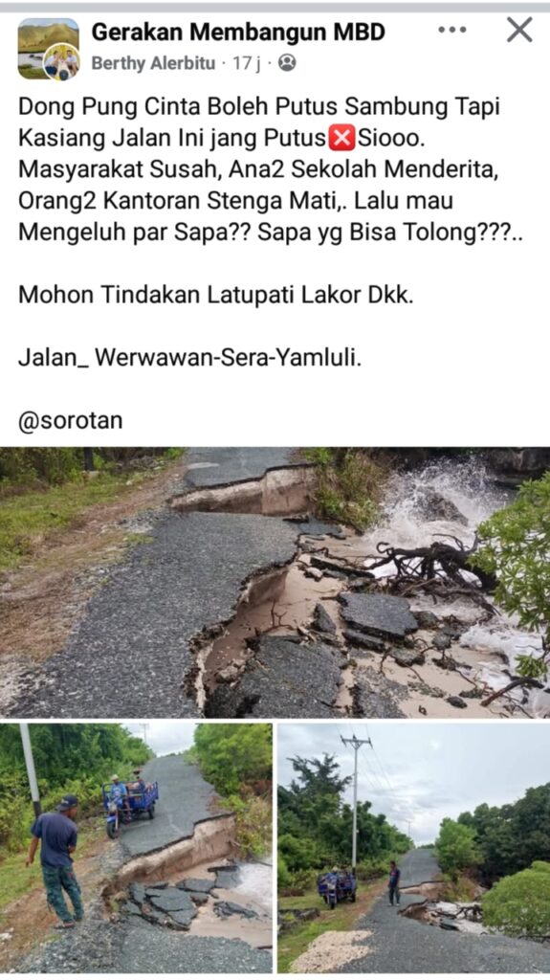This screenshot has width=550, height=980.
Task: Tap the blue three-wheeled motorcycle in bottom-left photo
Action: coord(131,804)
